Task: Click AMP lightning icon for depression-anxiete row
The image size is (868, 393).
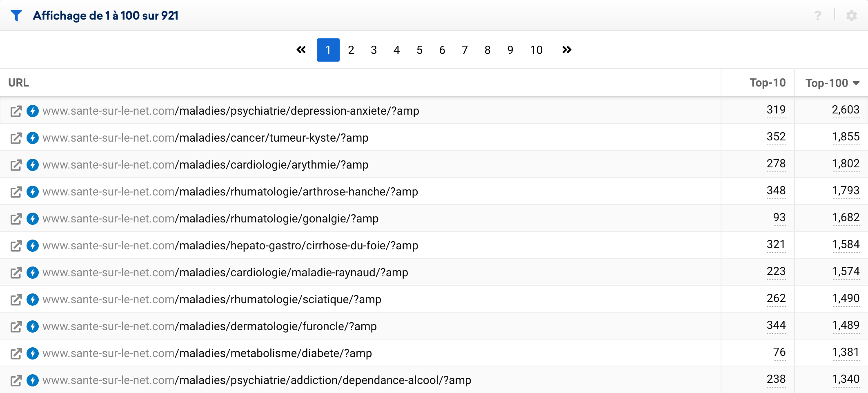Action: pyautogui.click(x=33, y=111)
